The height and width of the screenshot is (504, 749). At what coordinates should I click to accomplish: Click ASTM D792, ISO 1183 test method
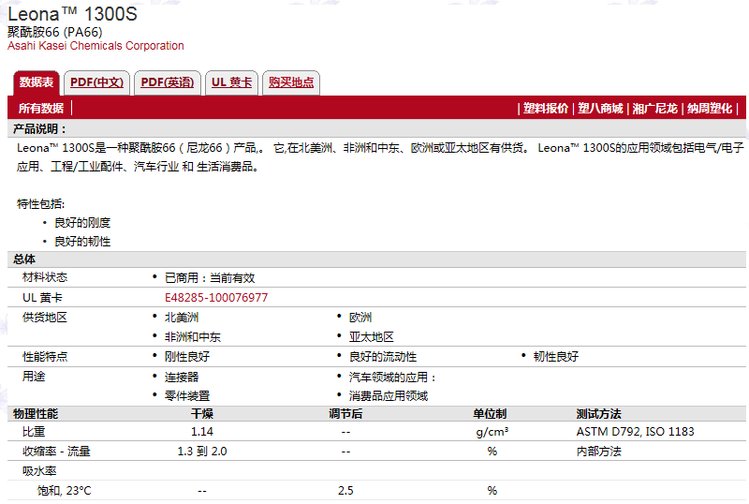pos(635,432)
